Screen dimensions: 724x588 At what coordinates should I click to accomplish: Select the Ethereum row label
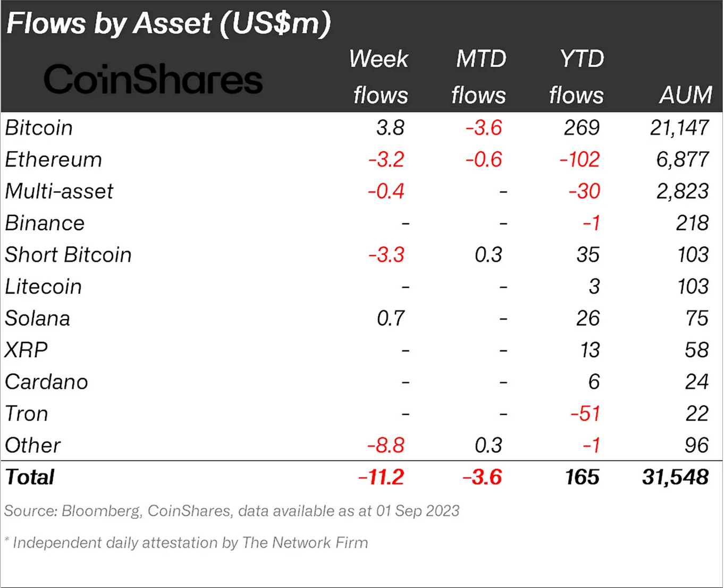click(53, 160)
